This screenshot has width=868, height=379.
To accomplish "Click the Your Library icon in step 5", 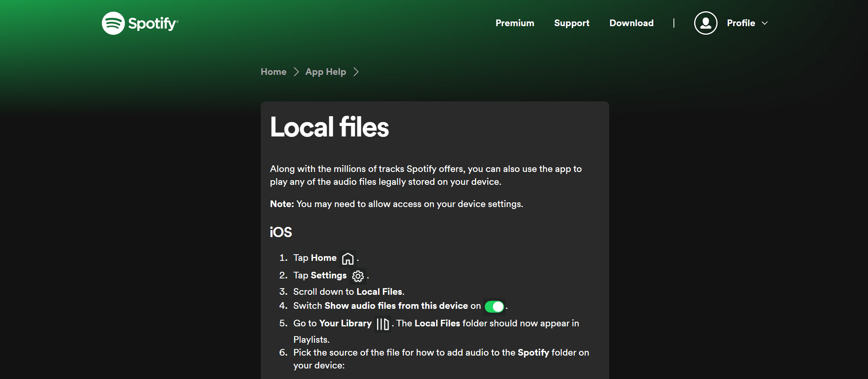I will (383, 324).
